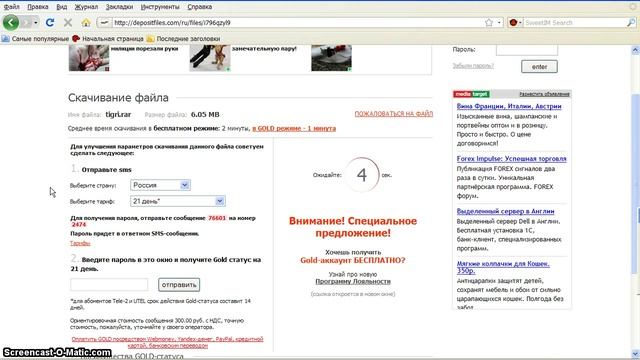The image size is (640, 360).
Task: Open the country dropdown showing Россия
Action: 160,185
